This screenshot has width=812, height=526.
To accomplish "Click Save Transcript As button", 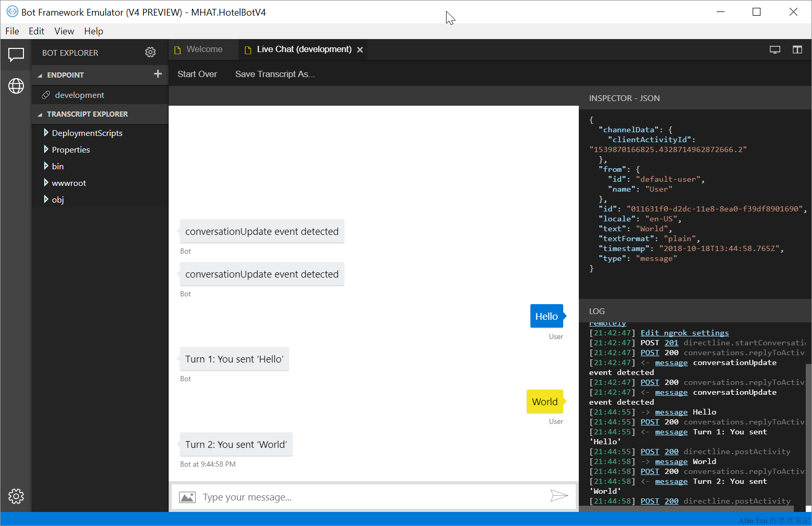I will point(275,74).
